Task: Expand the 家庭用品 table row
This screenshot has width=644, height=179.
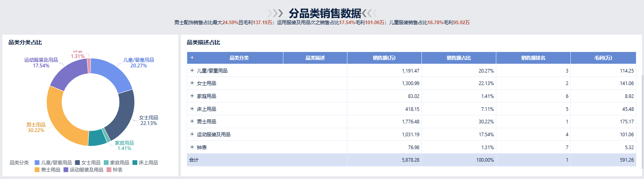Action: [192, 96]
